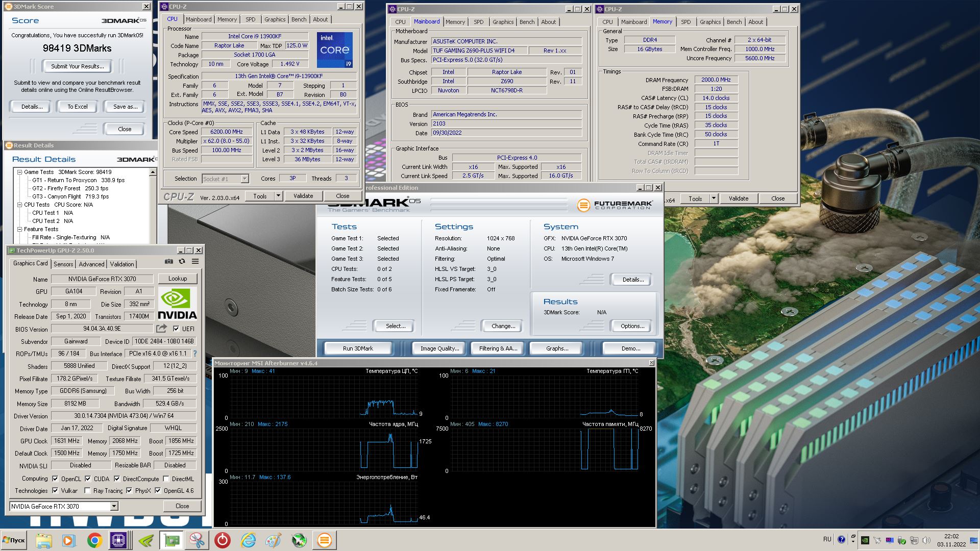
Task: Open Windows Explorer from the taskbar
Action: click(44, 540)
